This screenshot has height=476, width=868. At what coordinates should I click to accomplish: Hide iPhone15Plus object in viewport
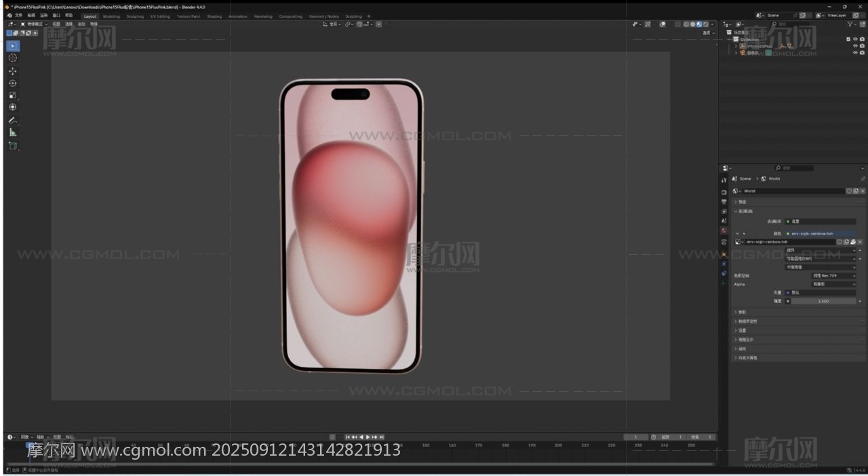855,46
